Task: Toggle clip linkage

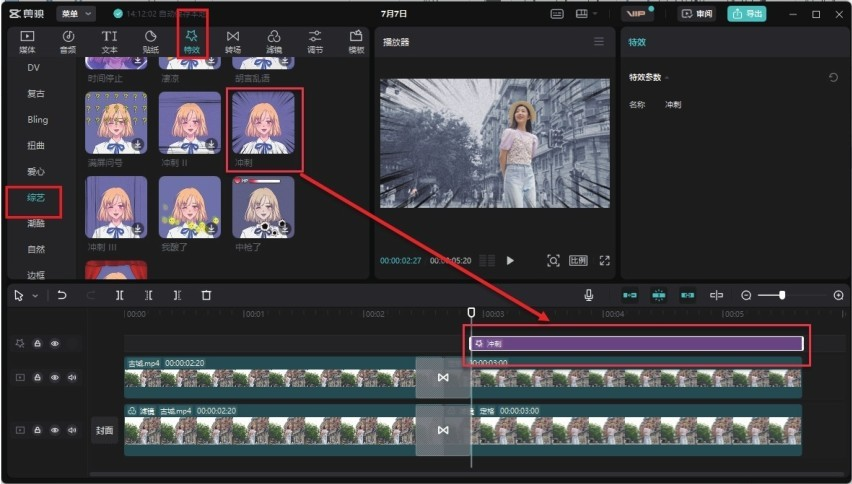Action: pyautogui.click(x=687, y=295)
